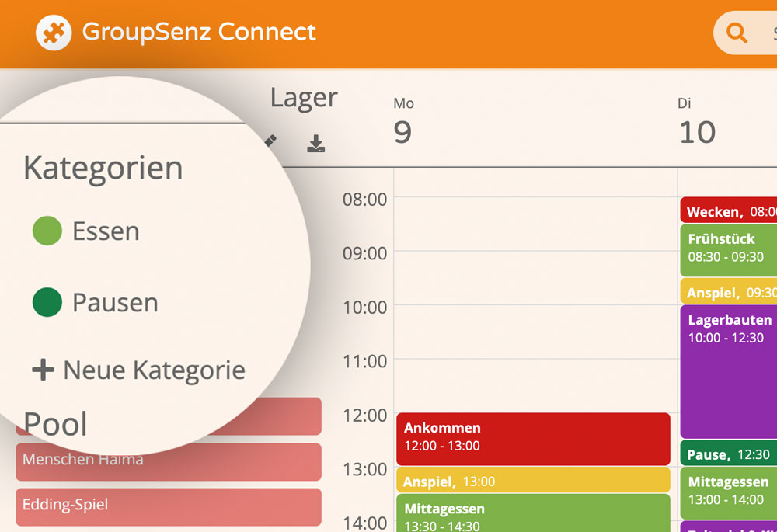Open the Wecken event on Tuesday
Viewport: 777px width, 532px height.
click(729, 210)
